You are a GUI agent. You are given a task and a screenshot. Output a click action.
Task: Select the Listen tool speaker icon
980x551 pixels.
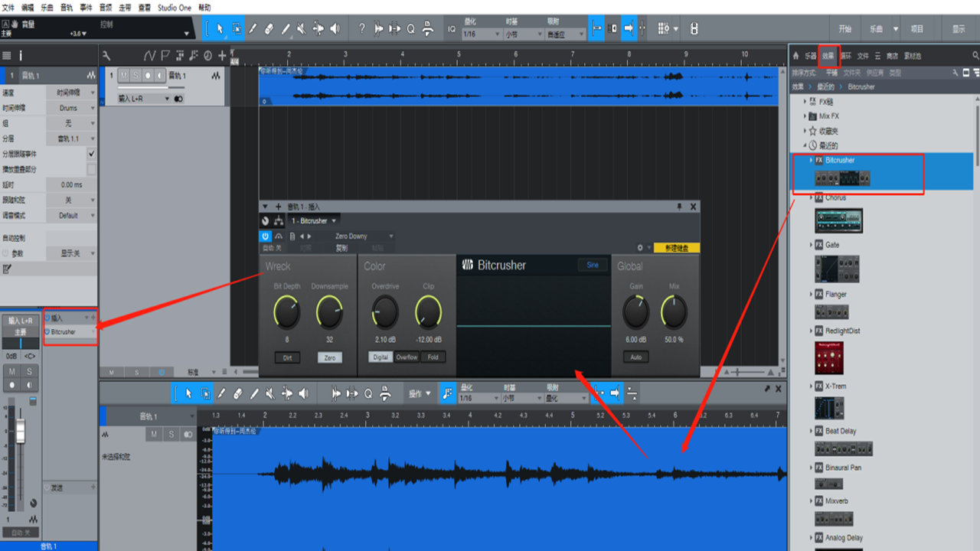335,28
